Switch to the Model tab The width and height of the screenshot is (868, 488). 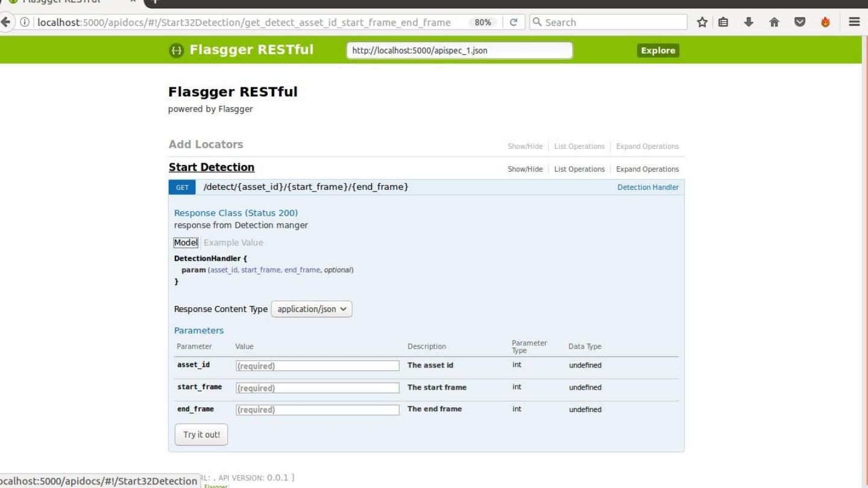[186, 242]
